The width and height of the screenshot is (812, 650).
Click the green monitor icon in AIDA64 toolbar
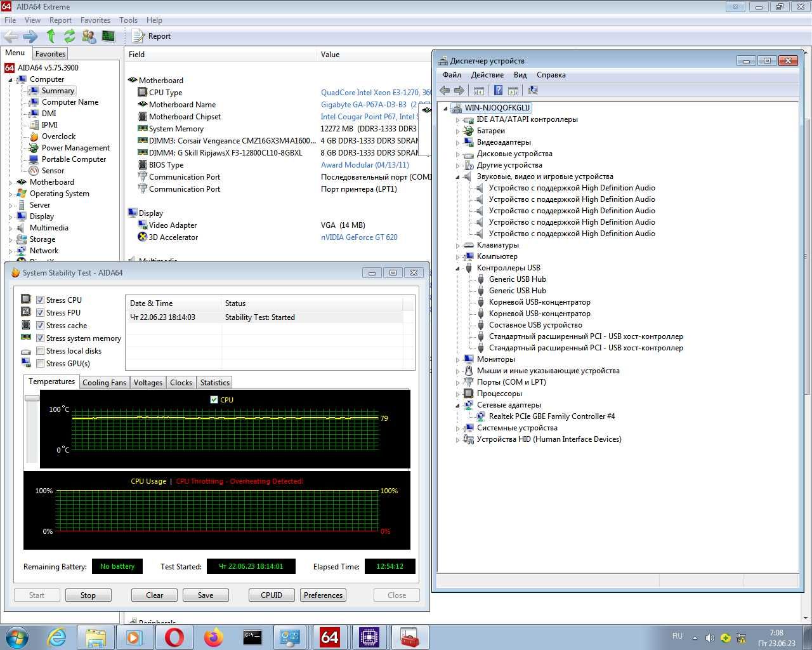pos(108,36)
